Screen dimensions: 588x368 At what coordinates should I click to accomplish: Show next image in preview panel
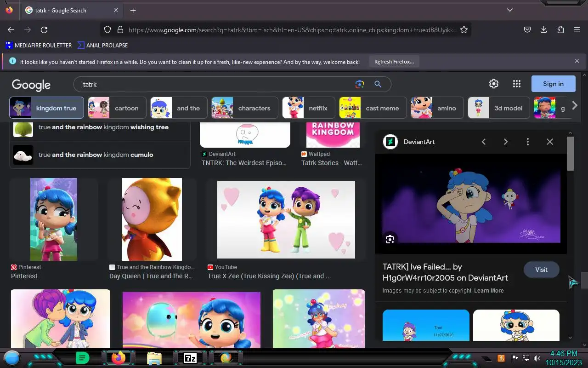506,142
